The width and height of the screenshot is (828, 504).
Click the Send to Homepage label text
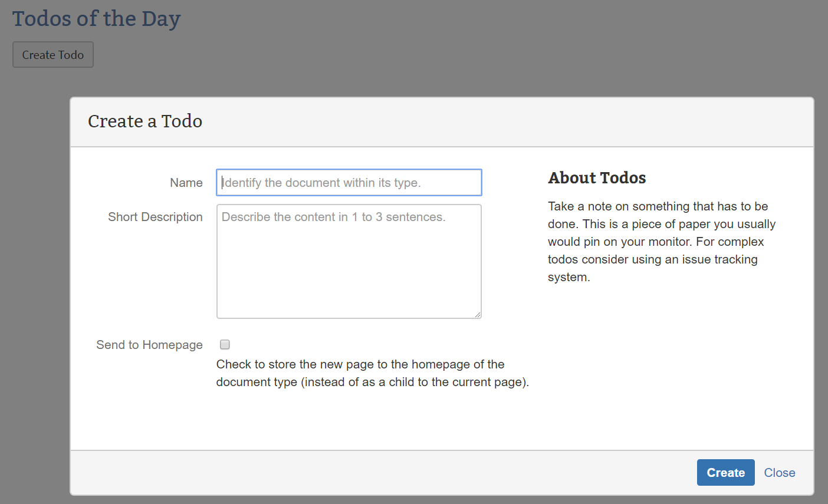pos(149,345)
